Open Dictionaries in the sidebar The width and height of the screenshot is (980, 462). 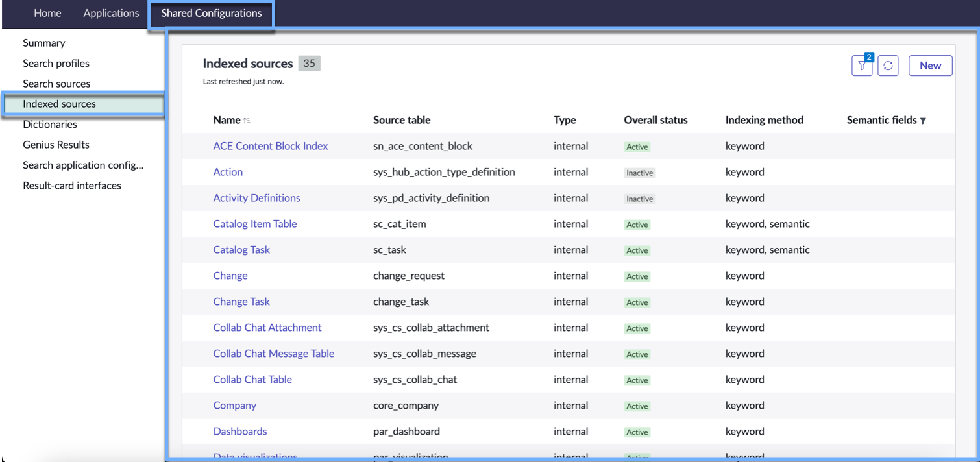(x=50, y=125)
